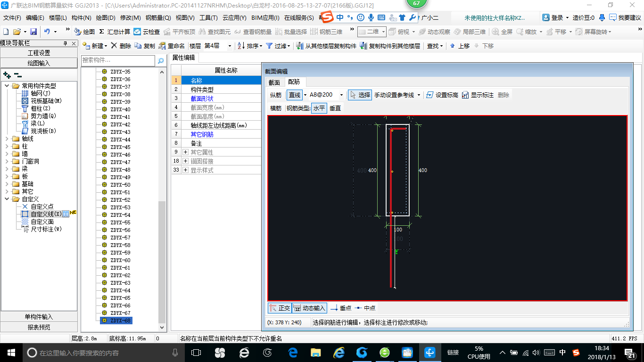Click the 垂点 perpendicular snap

tap(340, 308)
